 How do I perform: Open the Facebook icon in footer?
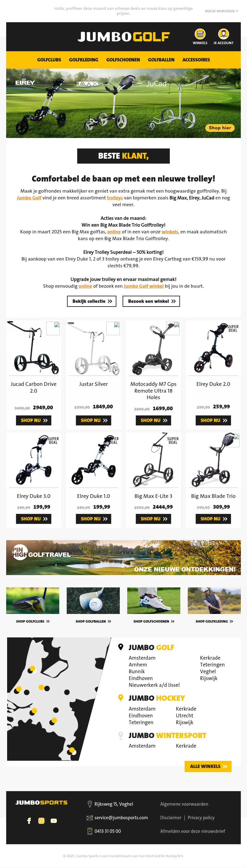tap(29, 820)
